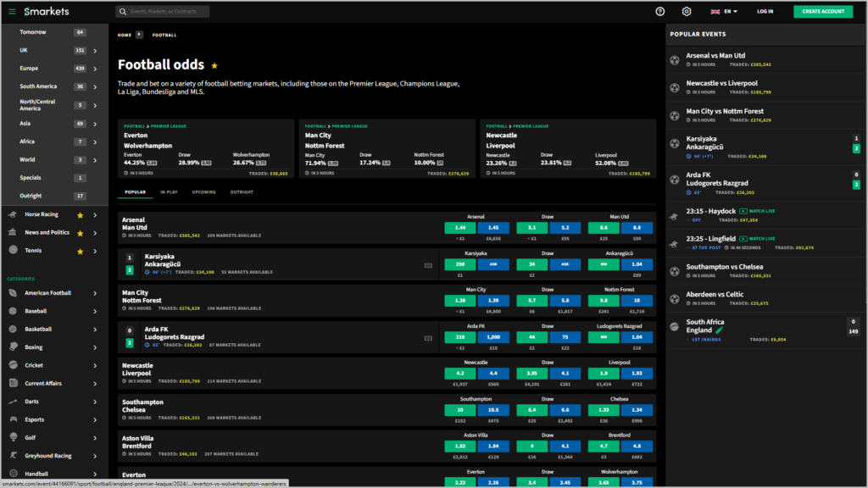Lay Man Utd at 8.8 odds
The height and width of the screenshot is (488, 868).
[x=637, y=227]
